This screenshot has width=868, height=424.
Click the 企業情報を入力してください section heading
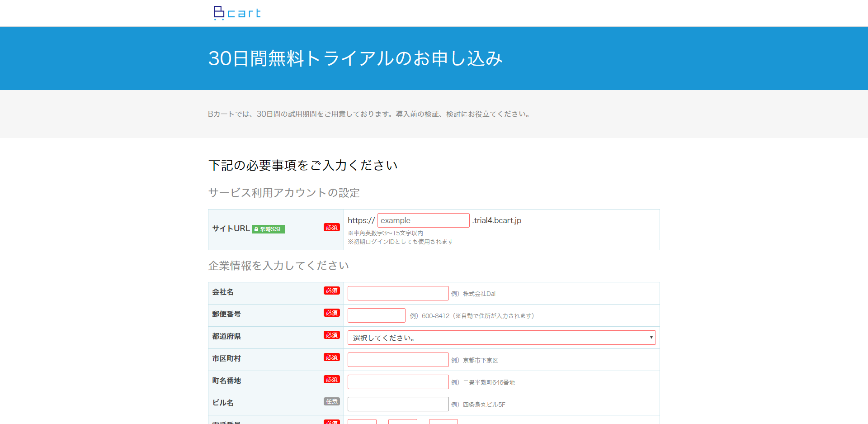point(278,266)
